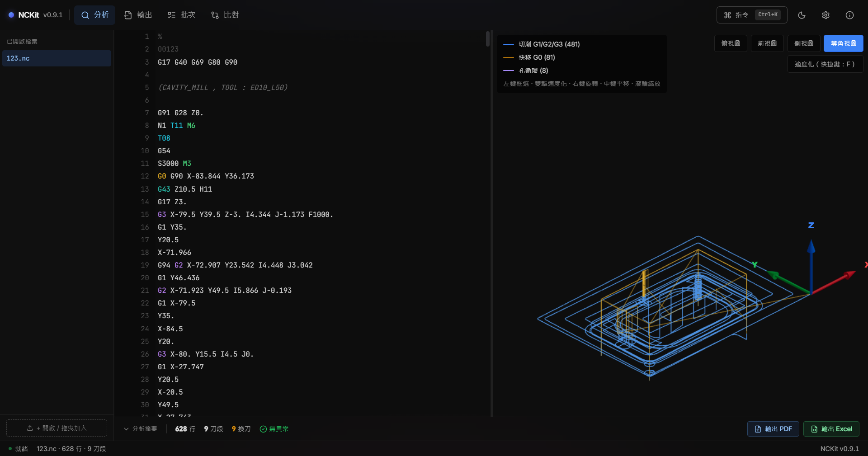Click the 9 換刀 summary stat
The width and height of the screenshot is (868, 456).
(241, 429)
